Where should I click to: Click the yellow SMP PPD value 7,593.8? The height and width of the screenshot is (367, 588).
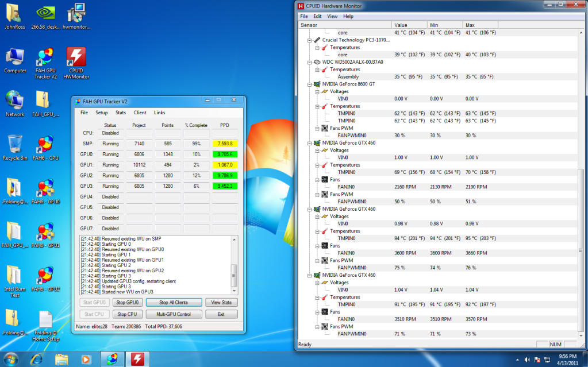point(225,144)
